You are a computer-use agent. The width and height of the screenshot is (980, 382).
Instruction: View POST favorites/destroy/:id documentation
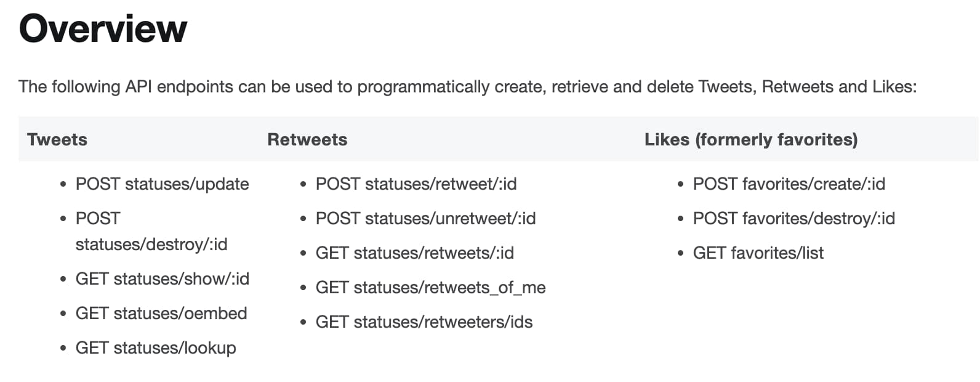click(794, 219)
